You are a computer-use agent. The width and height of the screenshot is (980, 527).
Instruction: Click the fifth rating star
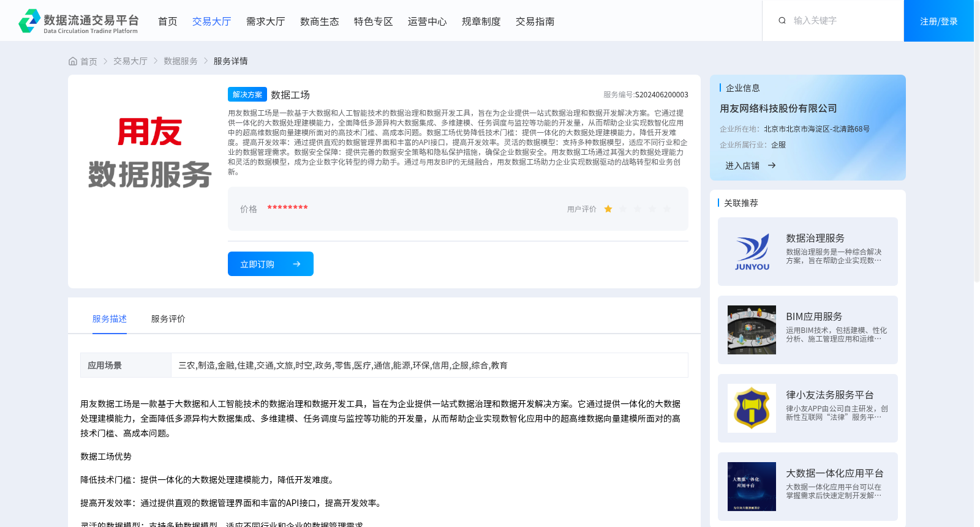tap(667, 209)
